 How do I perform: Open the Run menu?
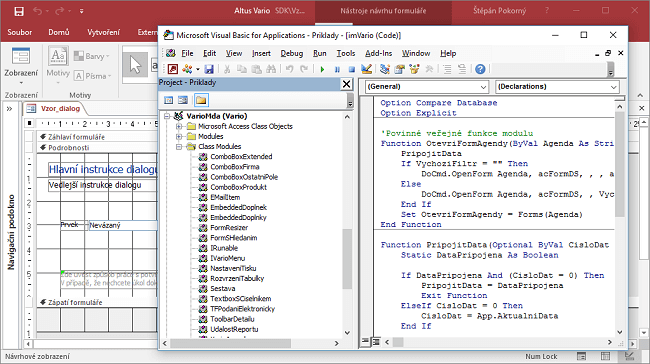(320, 53)
